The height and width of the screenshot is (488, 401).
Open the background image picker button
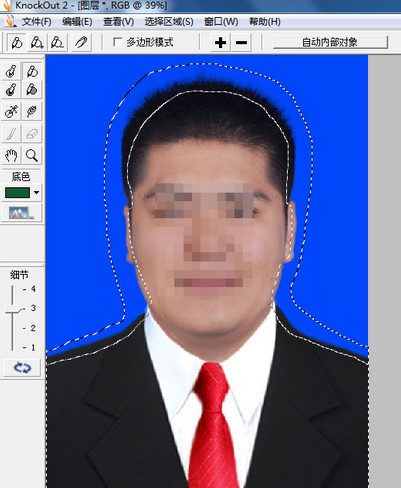[22, 213]
